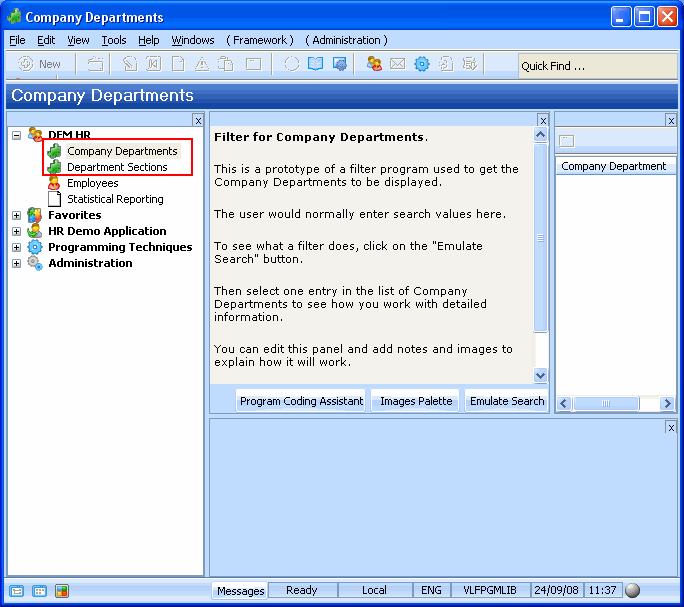Open the (Administration) menu
This screenshot has width=684, height=607.
pyautogui.click(x=346, y=40)
